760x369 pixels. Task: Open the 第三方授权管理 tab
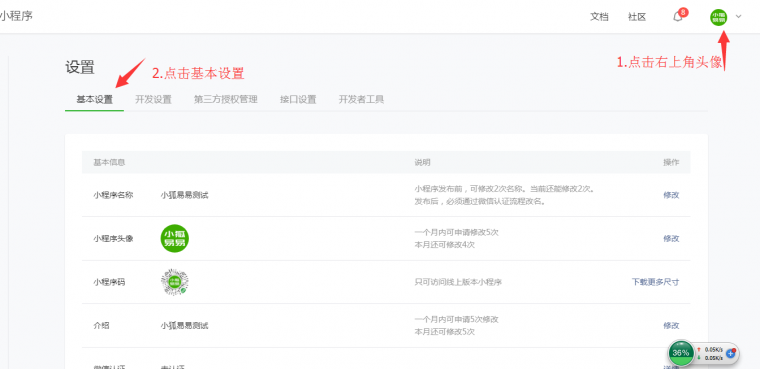[226, 99]
